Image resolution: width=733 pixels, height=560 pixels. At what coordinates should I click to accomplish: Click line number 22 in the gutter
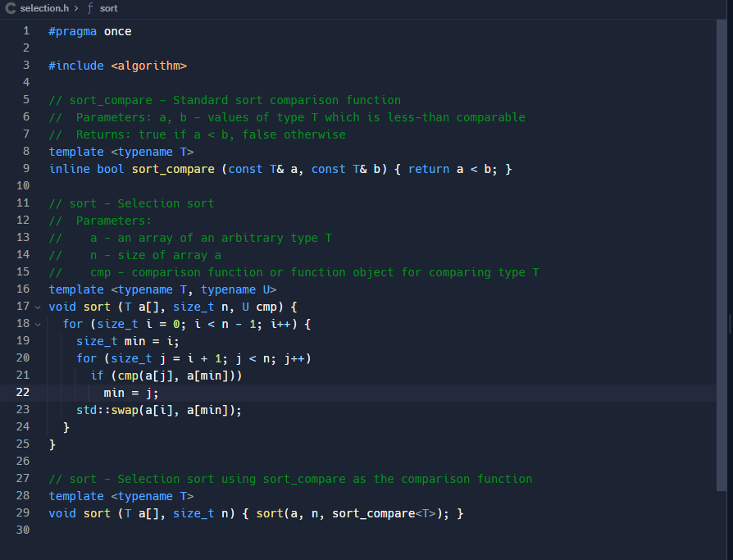pyautogui.click(x=23, y=392)
